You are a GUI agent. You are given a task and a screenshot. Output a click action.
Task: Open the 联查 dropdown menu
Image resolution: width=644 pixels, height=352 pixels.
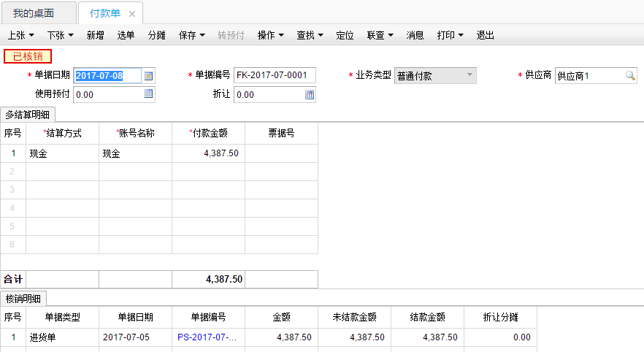click(380, 35)
